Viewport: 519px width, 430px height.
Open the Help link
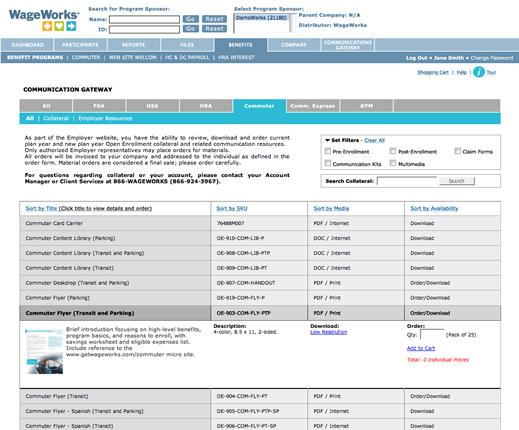tap(461, 72)
